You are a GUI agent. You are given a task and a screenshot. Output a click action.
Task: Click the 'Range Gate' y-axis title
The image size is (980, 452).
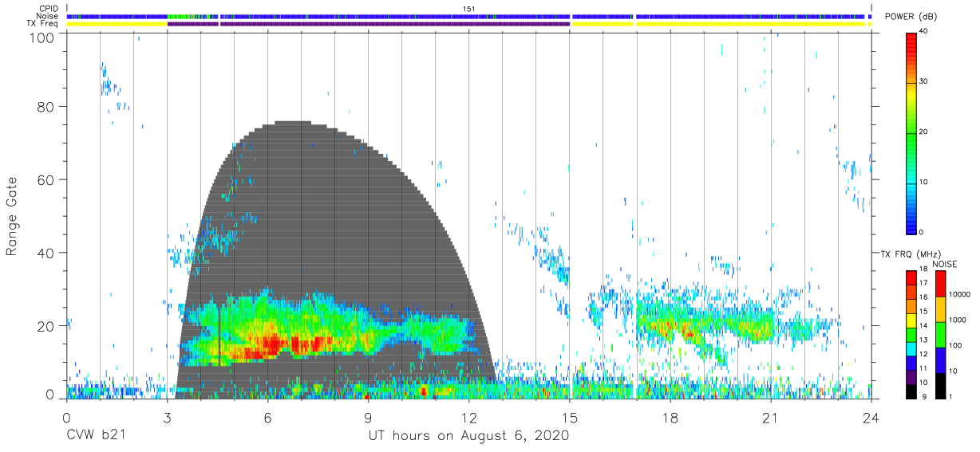click(12, 218)
